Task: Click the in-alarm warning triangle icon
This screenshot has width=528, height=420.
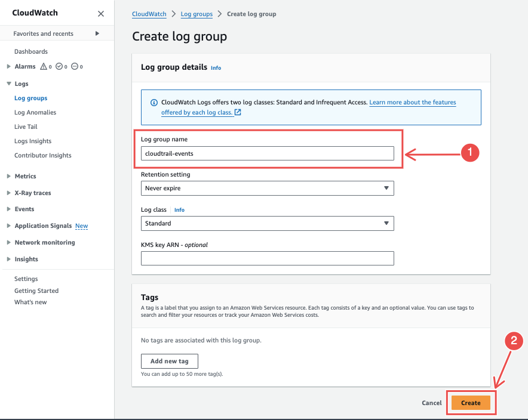Action: point(43,66)
